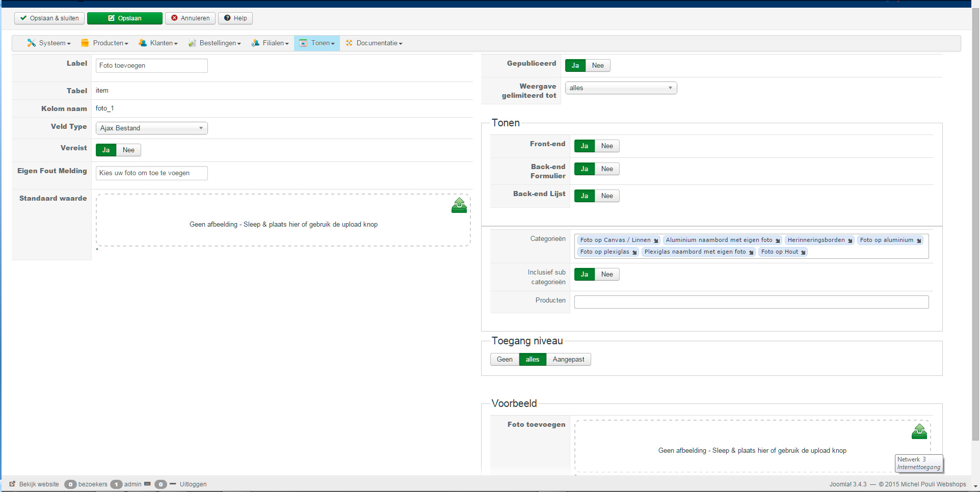
Task: Remove the 'Herinneringsborden' category tag
Action: coord(850,240)
